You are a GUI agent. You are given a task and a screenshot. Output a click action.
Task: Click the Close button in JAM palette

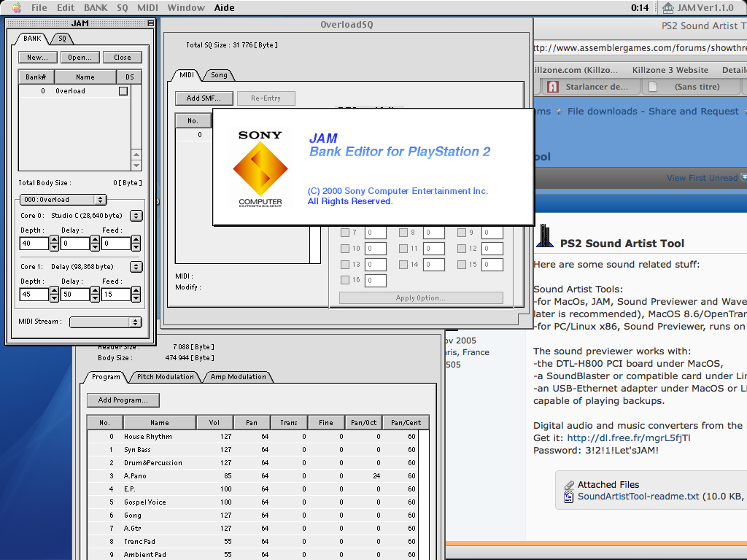tap(123, 57)
